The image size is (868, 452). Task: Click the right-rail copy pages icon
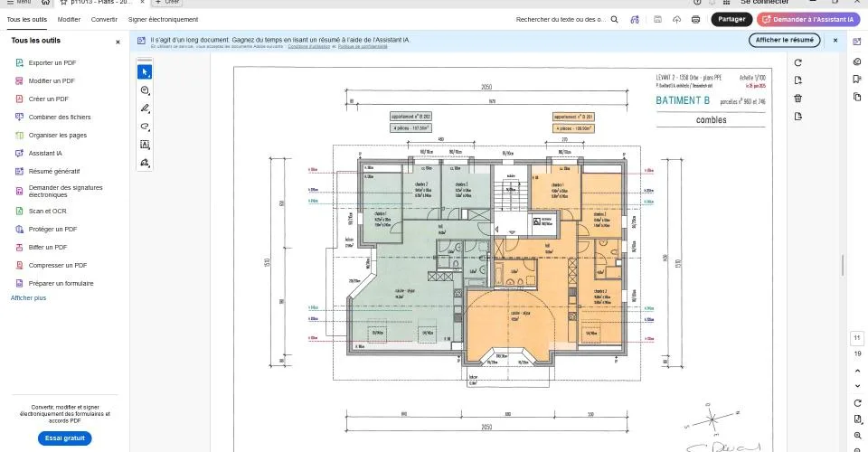point(857,98)
